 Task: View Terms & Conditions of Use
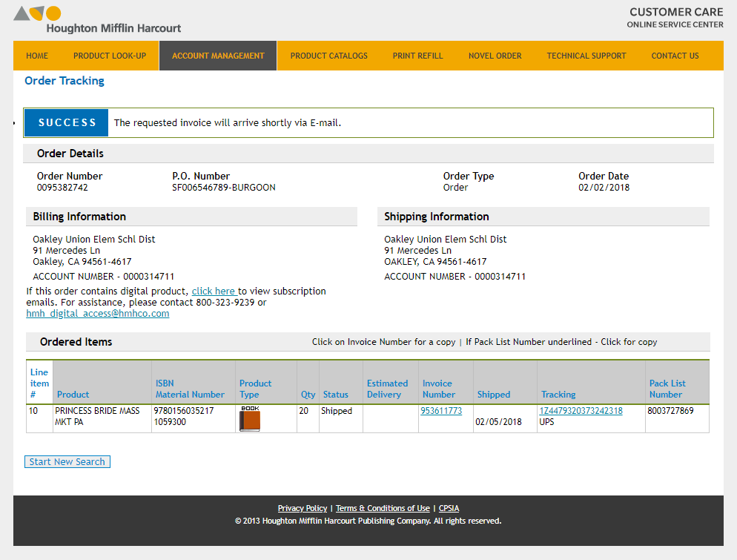pos(383,508)
